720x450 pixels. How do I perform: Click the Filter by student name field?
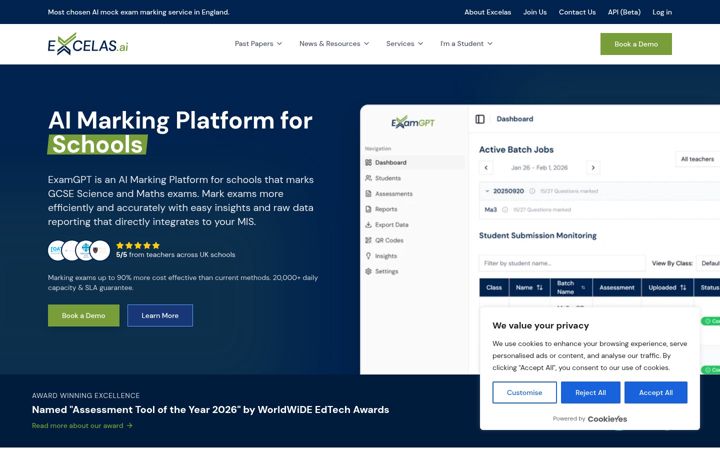(x=562, y=264)
